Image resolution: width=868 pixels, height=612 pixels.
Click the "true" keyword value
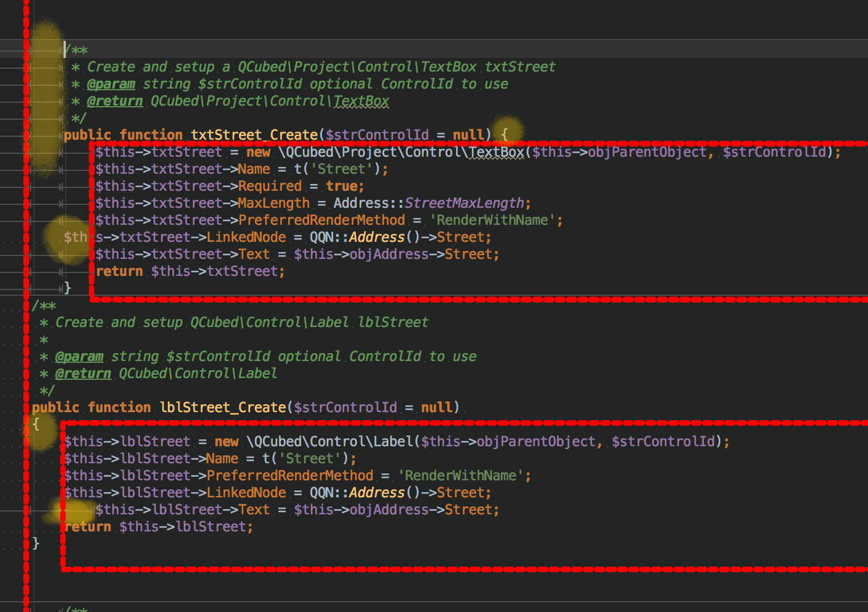tap(342, 186)
